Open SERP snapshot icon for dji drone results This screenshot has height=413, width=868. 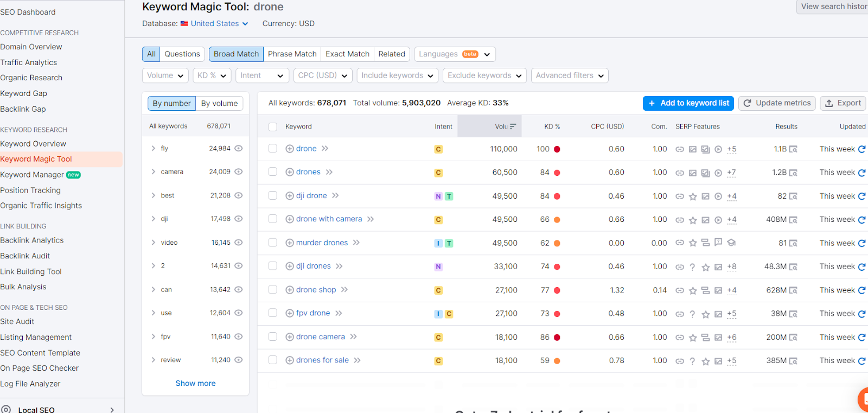tap(793, 196)
